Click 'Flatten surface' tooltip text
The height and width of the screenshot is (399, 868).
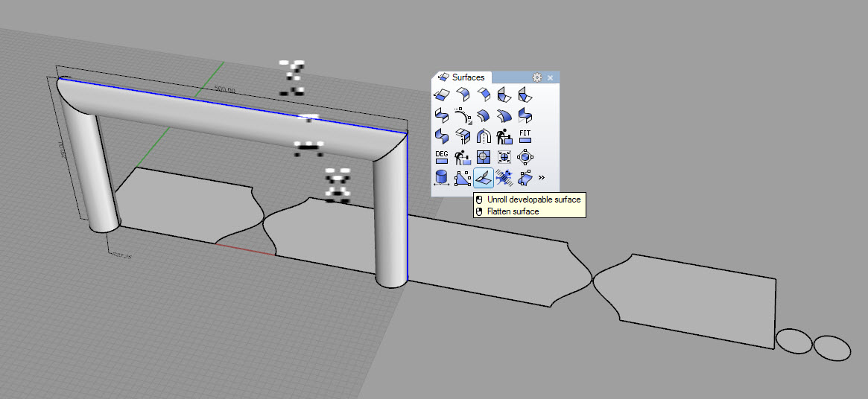(513, 211)
